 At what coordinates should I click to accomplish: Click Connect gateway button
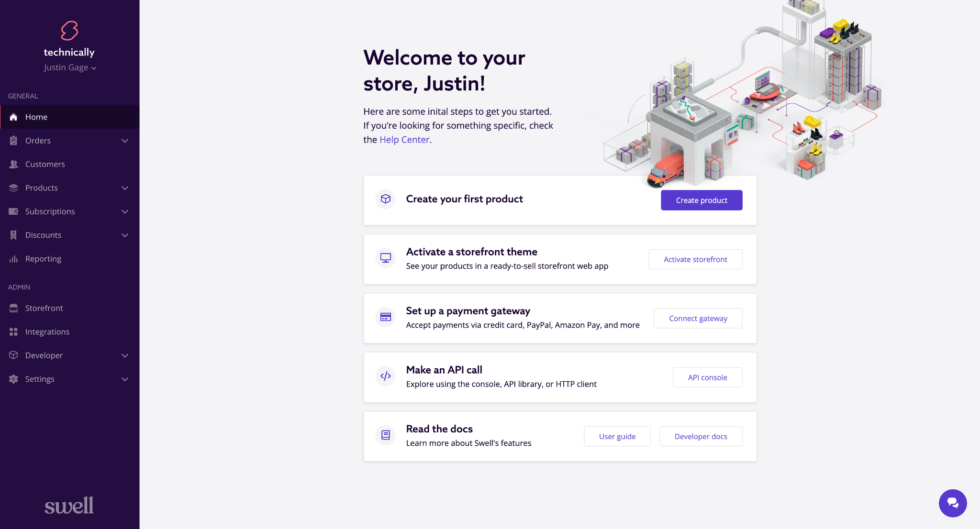[x=698, y=318]
